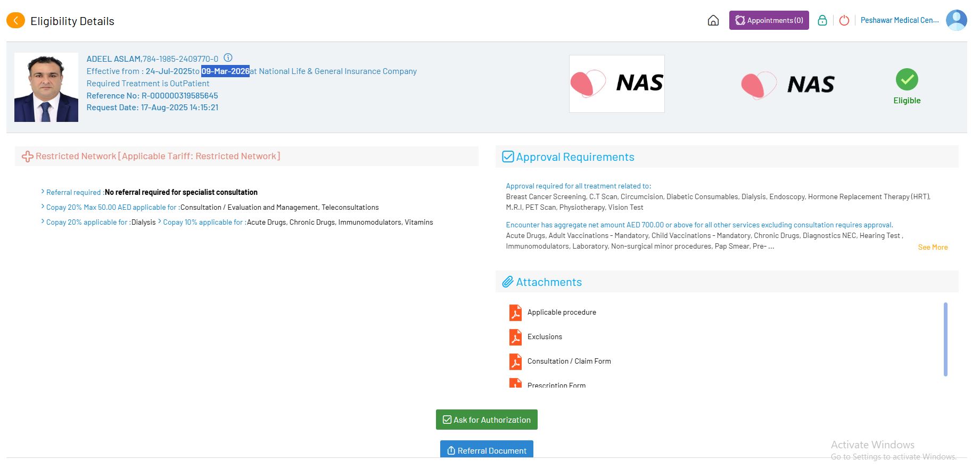Open the Applicable procedure PDF icon
980x468 pixels.
pyautogui.click(x=515, y=313)
